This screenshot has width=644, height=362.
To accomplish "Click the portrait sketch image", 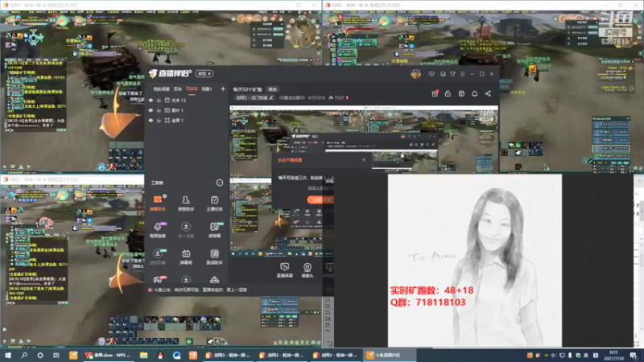I will coord(475,260).
